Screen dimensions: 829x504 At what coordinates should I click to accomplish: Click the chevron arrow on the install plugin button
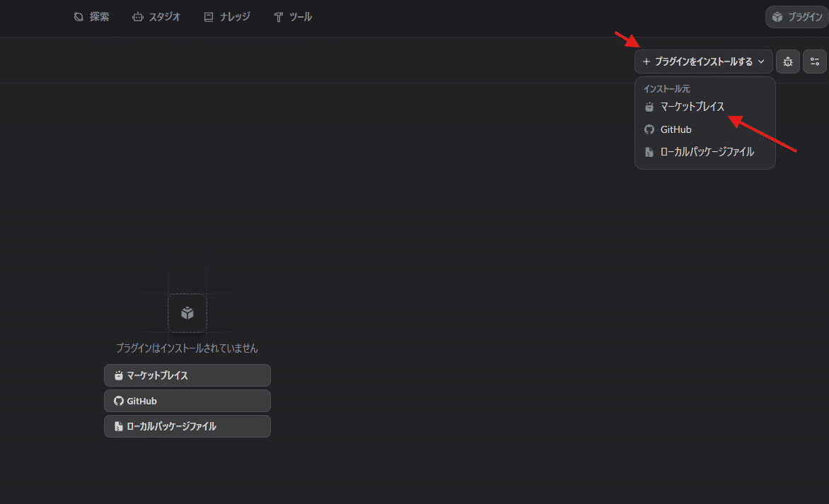coord(762,61)
